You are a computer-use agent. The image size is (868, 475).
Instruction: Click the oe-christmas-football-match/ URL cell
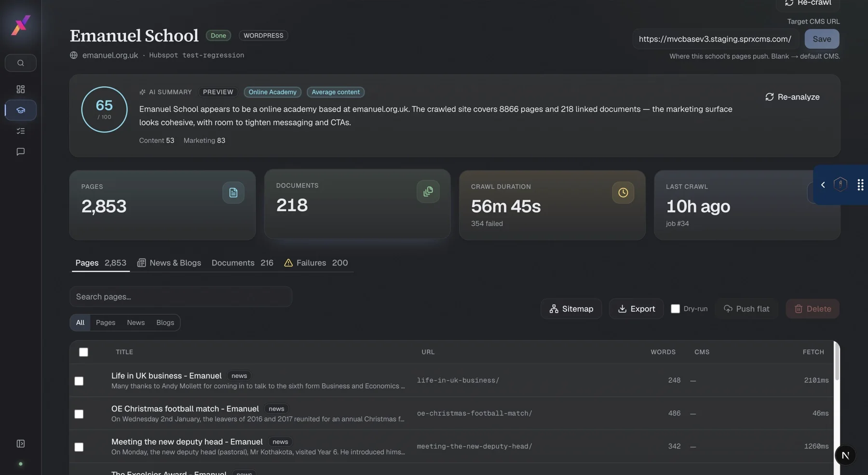coord(475,413)
